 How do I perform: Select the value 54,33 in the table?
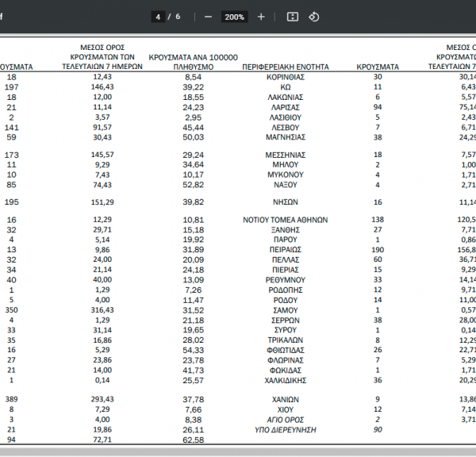194,351
